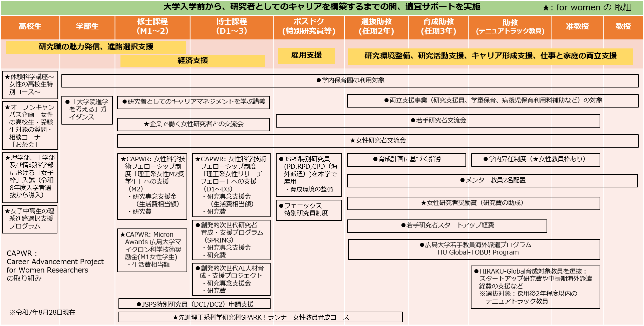The image size is (644, 326).
Task: Select the メンター教員2名配置 box
Action: 493,180
